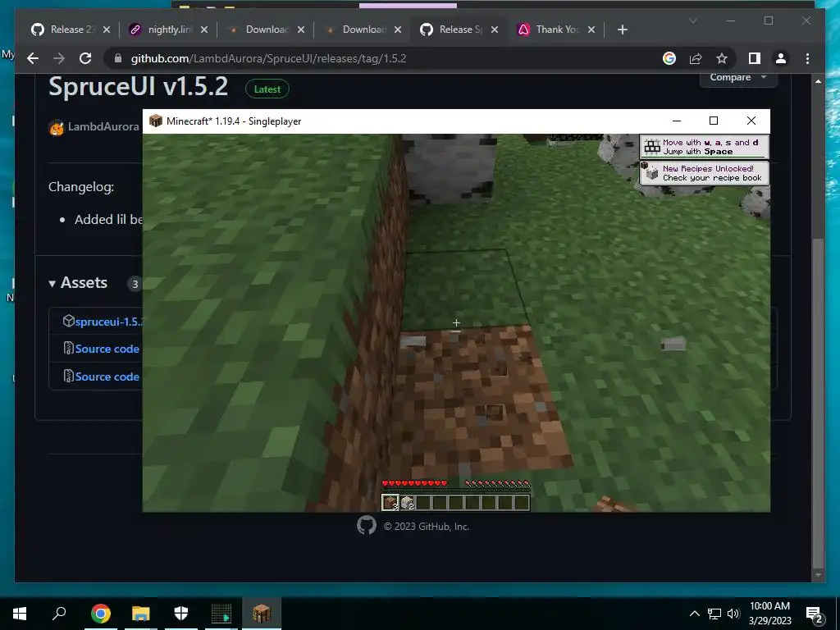Click the Latest release badge
This screenshot has width=840, height=630.
click(x=267, y=89)
